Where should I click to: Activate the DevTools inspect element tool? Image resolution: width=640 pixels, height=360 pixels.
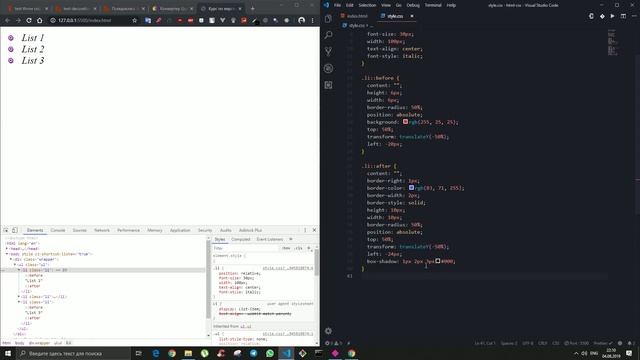coord(6,230)
